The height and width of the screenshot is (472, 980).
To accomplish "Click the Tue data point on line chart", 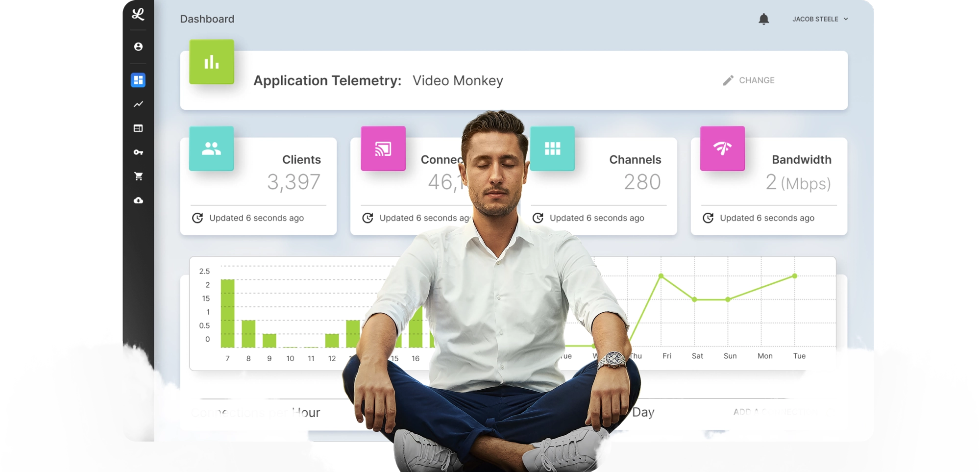I will [x=795, y=276].
